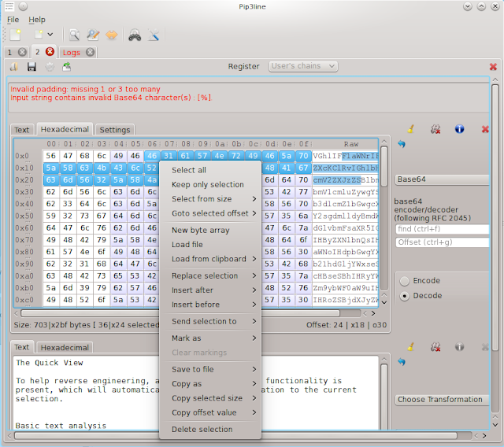Click the window menu icon in title bar
Screen dimensions: 504x447
click(9, 6)
